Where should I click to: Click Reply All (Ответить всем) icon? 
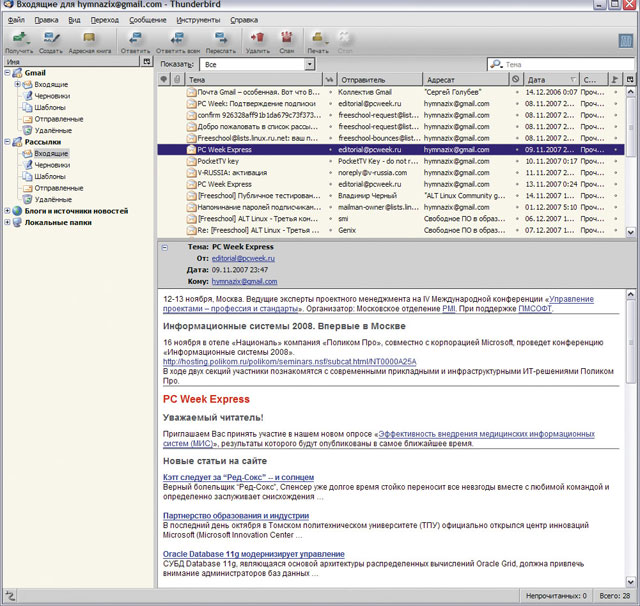point(177,38)
